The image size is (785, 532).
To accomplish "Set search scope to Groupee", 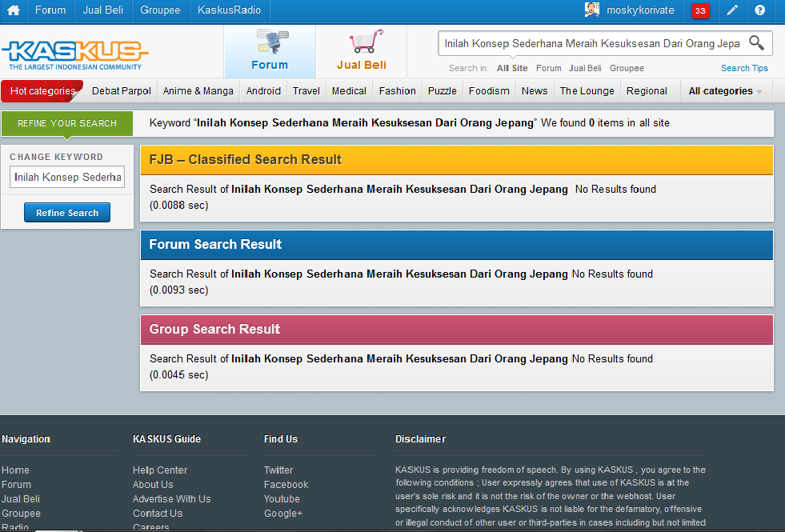I will click(627, 68).
